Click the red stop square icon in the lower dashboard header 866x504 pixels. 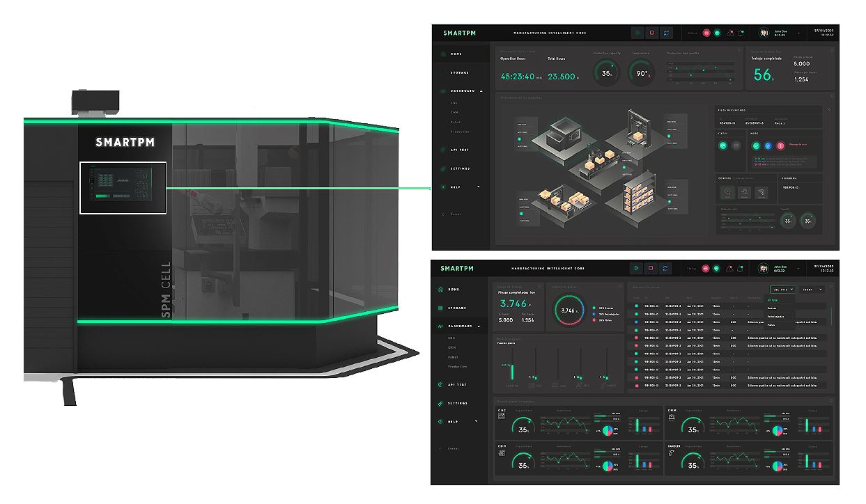(x=651, y=268)
